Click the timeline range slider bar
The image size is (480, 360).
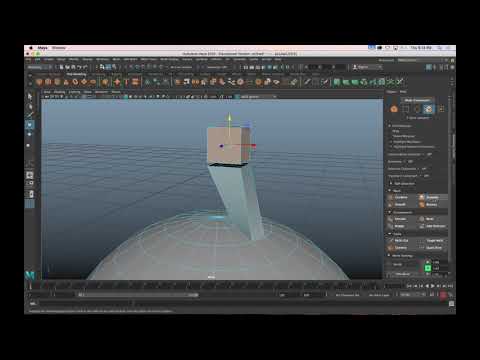(138, 295)
